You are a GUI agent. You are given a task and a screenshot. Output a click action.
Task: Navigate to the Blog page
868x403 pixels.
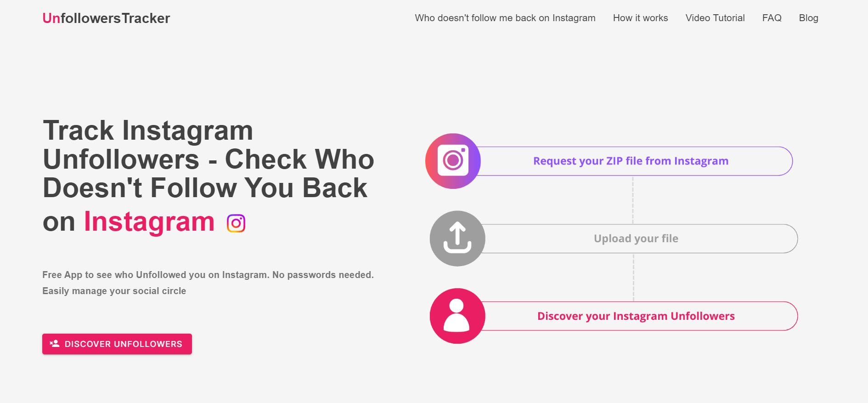coord(808,18)
